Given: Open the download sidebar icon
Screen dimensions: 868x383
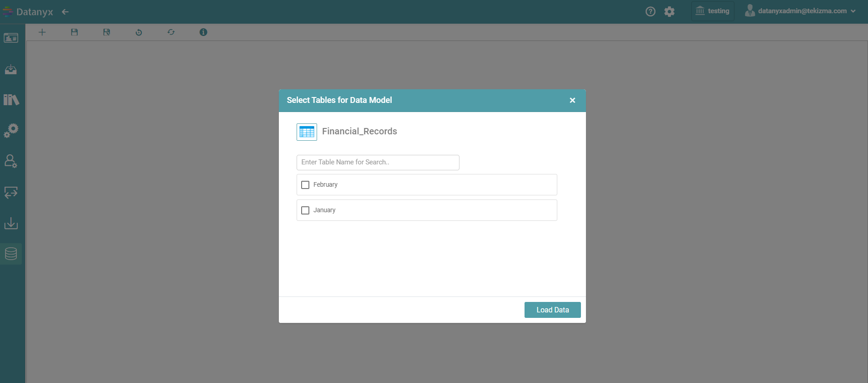Looking at the screenshot, I should (11, 223).
